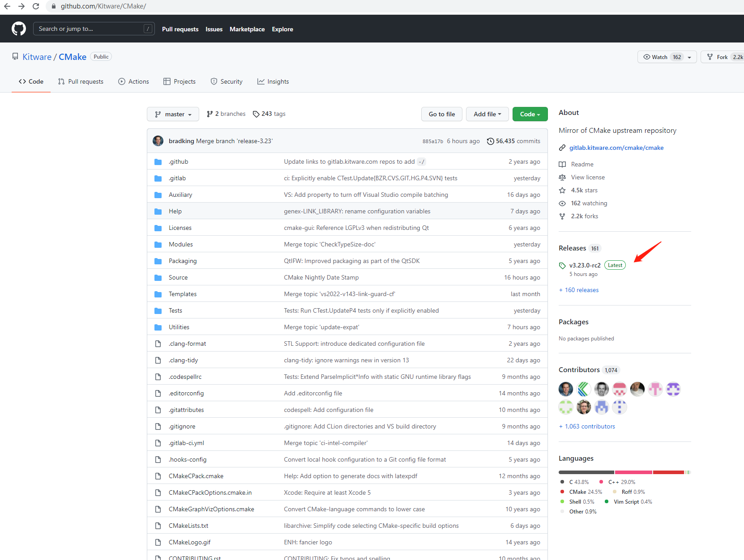Open the first contributor avatar
The image size is (744, 560).
pos(566,389)
